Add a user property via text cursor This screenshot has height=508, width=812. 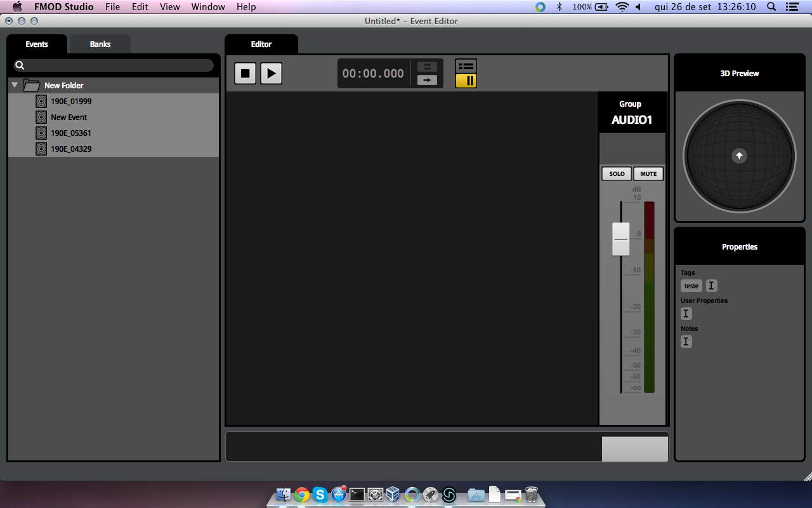[686, 314]
